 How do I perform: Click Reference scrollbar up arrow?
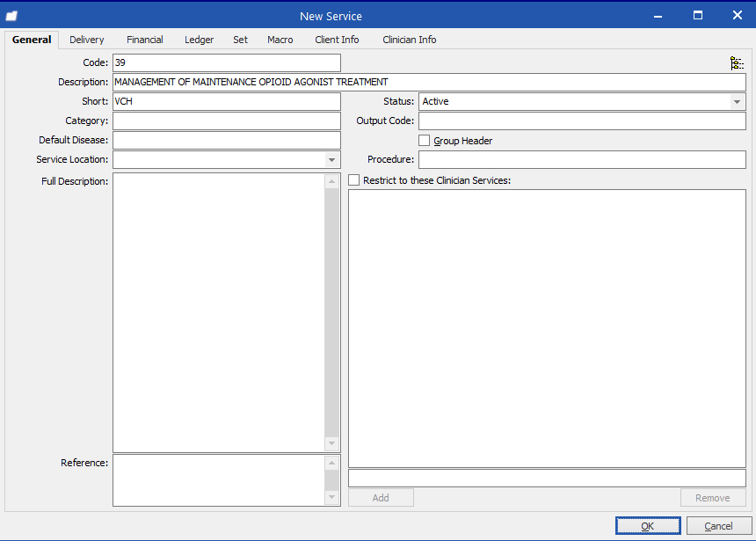[x=331, y=464]
